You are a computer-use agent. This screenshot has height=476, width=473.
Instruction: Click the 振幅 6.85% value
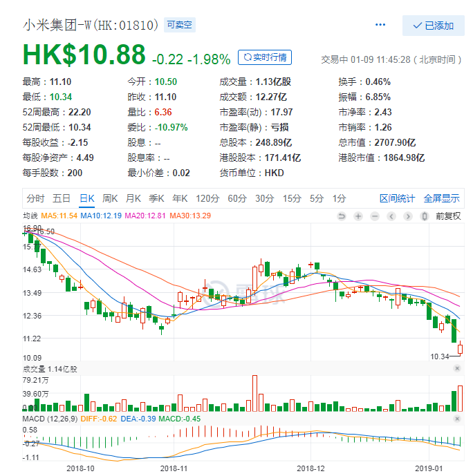click(378, 97)
